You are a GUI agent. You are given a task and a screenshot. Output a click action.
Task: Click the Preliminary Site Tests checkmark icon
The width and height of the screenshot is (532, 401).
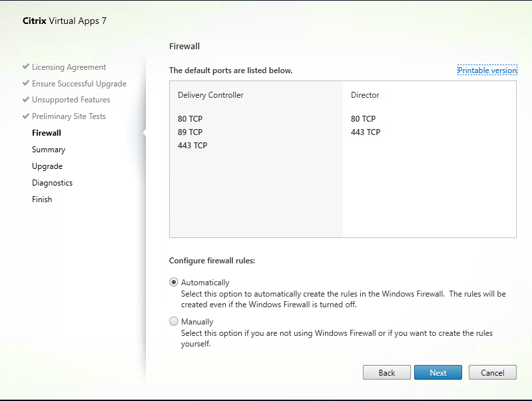click(26, 116)
